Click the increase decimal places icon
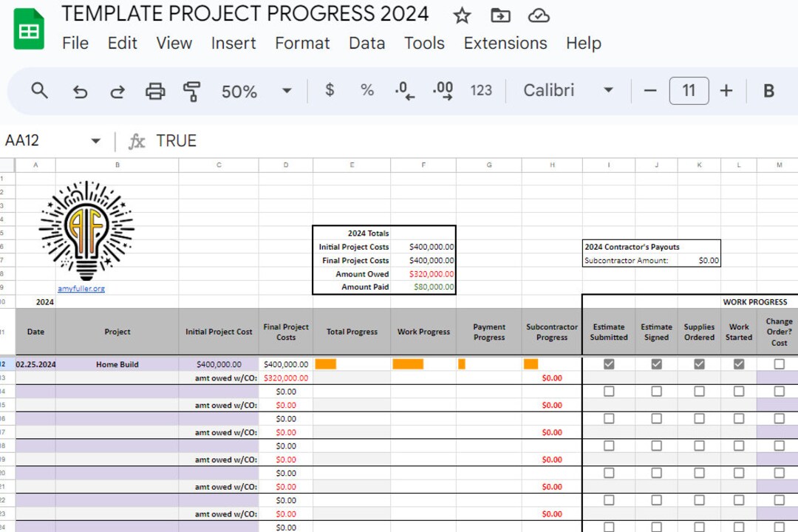798x532 pixels. pos(443,91)
